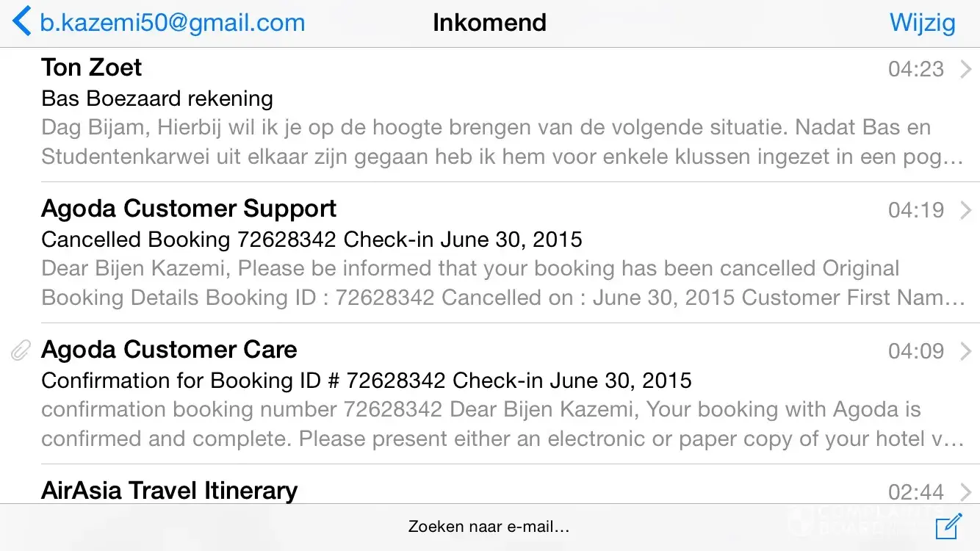980x551 pixels.
Task: Tap the Zoeken naar e-mail status text
Action: 489,527
